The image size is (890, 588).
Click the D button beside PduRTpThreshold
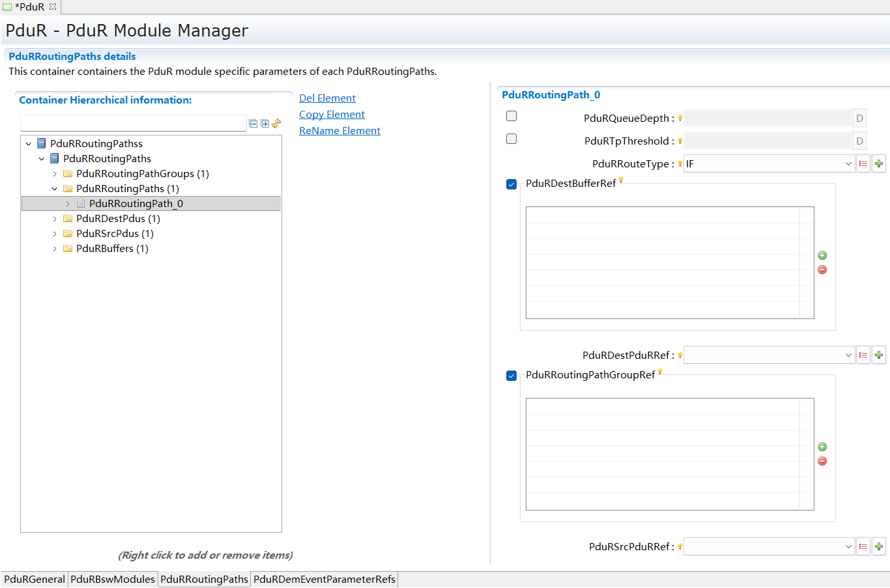pos(859,141)
